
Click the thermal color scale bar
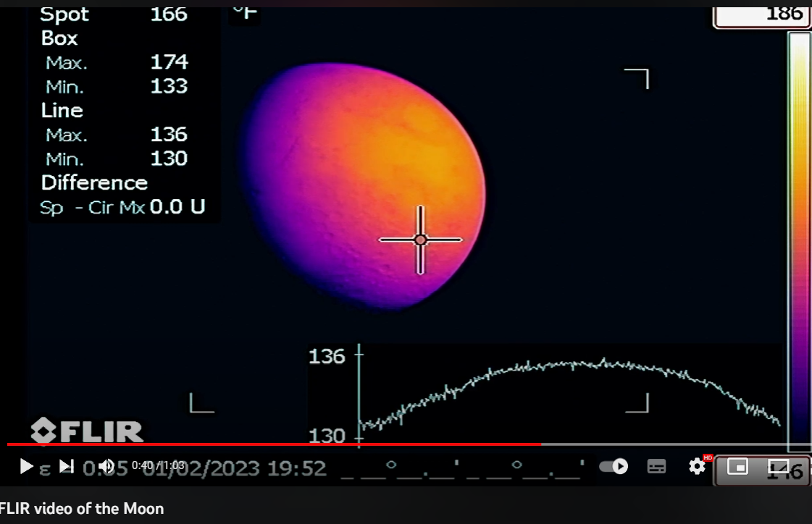pyautogui.click(x=799, y=239)
